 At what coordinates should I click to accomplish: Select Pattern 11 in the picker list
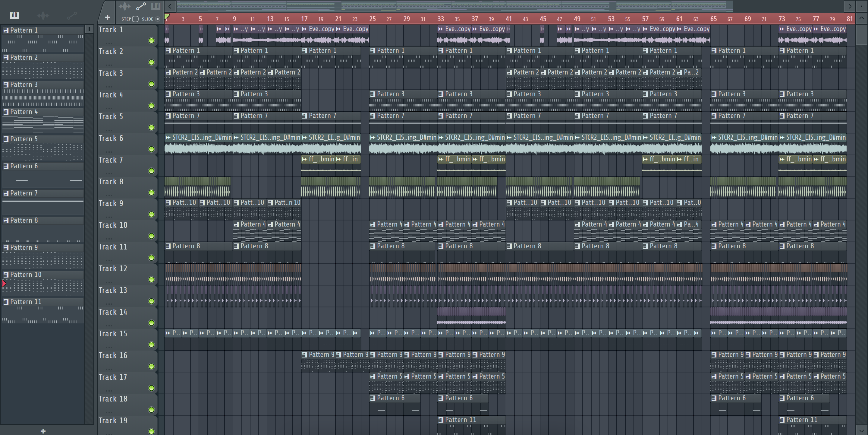[x=43, y=311]
